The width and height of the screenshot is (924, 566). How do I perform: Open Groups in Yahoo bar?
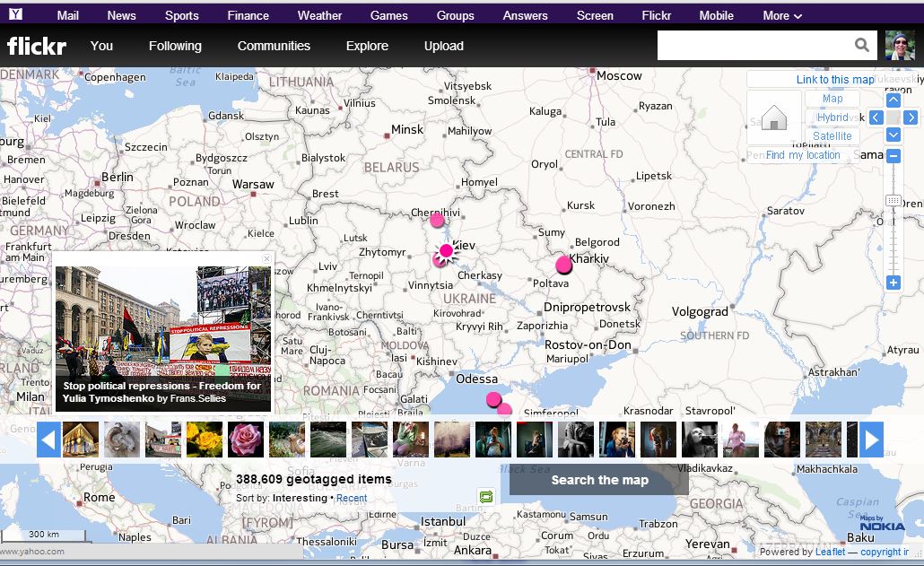(455, 16)
